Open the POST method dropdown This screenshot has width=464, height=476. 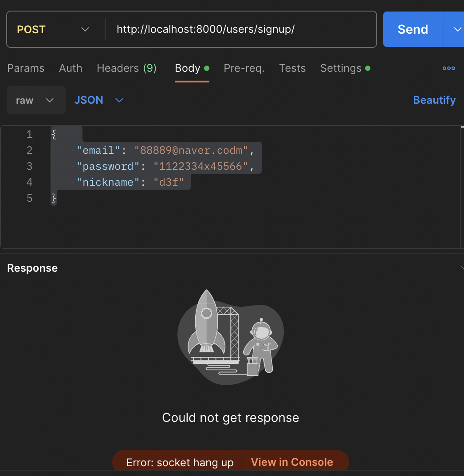[53, 29]
